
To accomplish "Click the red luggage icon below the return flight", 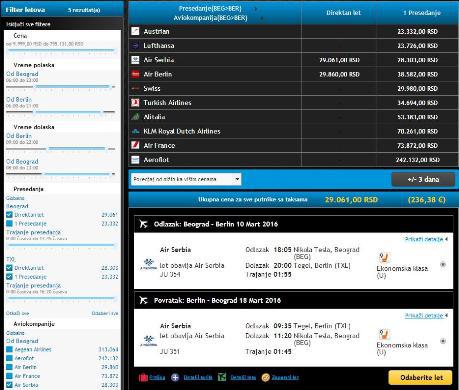I will coord(143,378).
